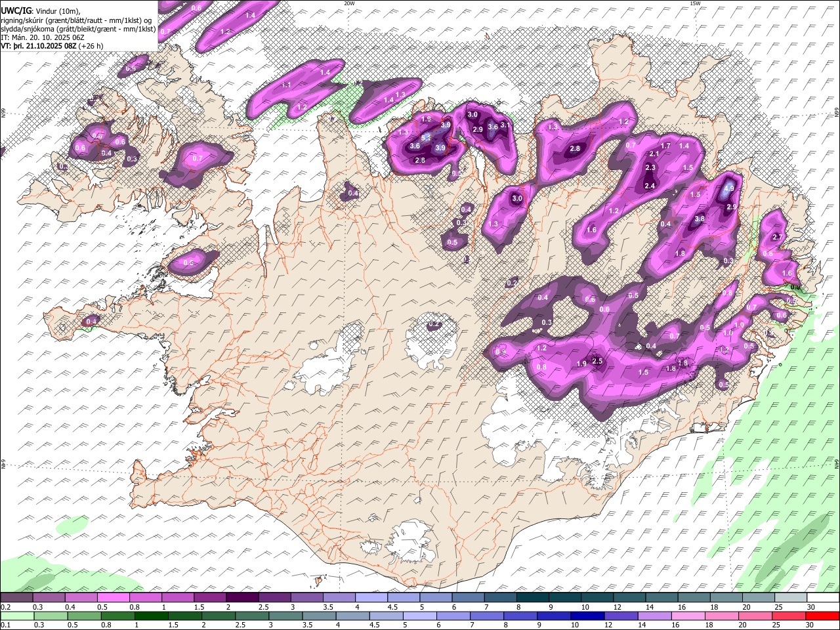
Task: Select the '64N' latitude label on the right edge
Action: tap(837, 464)
